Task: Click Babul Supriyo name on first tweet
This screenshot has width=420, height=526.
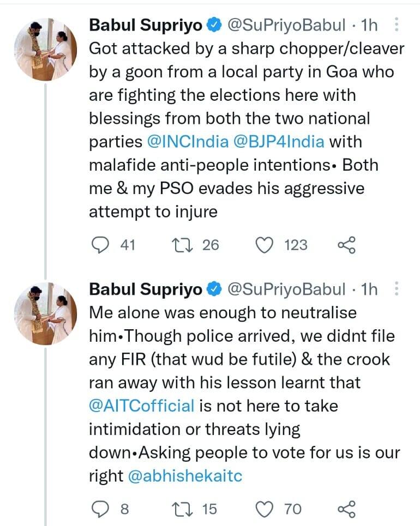Action: pos(145,25)
